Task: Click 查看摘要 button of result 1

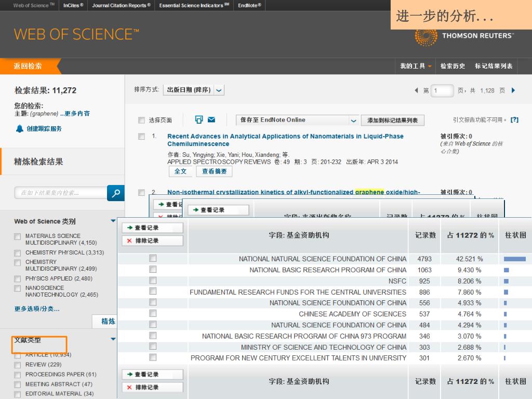Action: pos(214,171)
